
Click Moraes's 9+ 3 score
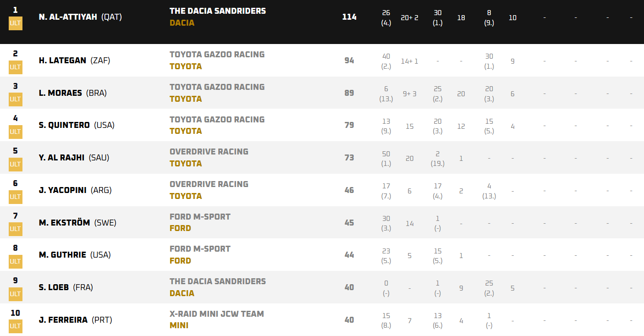tap(410, 94)
